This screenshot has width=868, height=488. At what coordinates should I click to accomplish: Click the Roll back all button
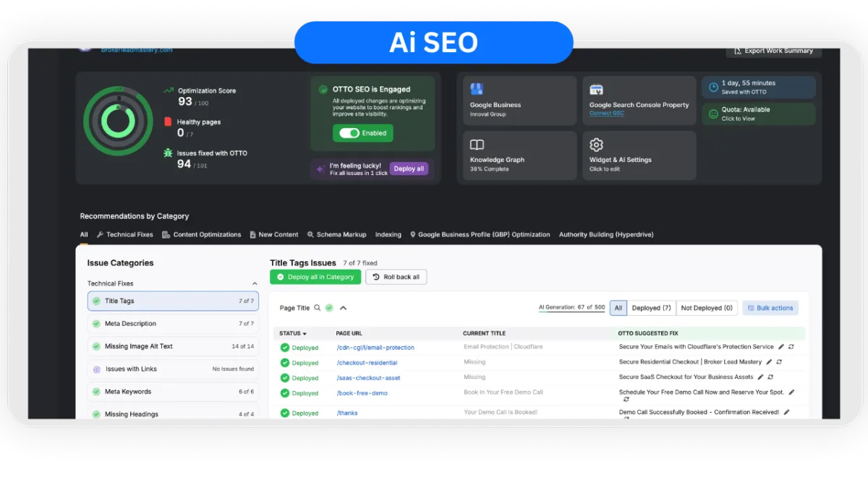[396, 277]
